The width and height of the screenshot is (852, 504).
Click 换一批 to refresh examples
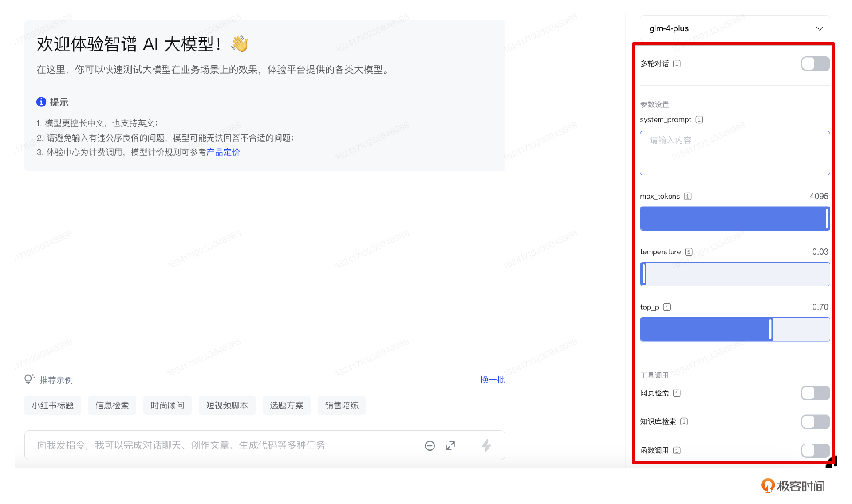point(492,380)
